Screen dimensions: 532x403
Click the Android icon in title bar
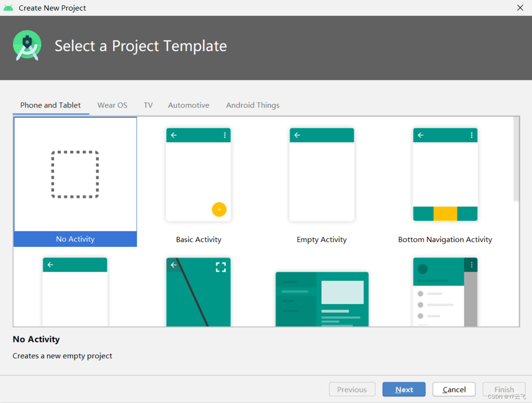point(8,8)
